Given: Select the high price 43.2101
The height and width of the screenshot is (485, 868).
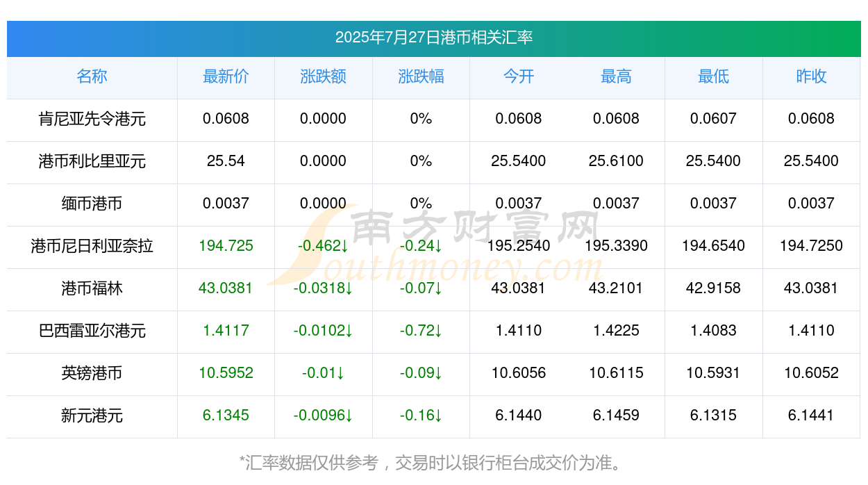Looking at the screenshot, I should tap(616, 288).
